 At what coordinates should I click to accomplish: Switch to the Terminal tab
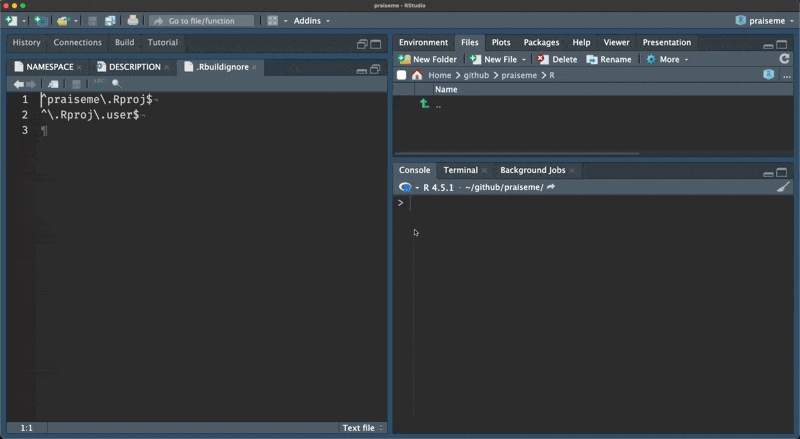coord(460,170)
